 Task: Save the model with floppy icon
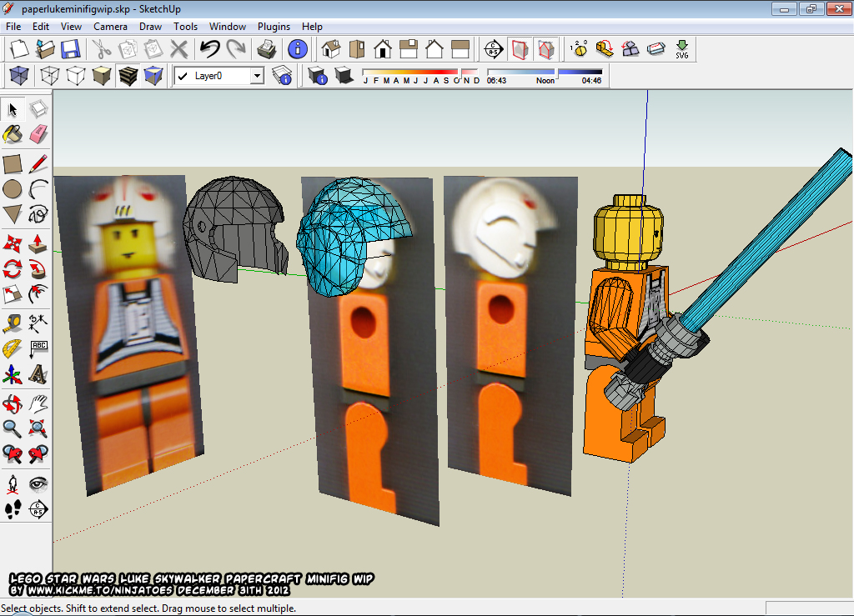[x=71, y=49]
